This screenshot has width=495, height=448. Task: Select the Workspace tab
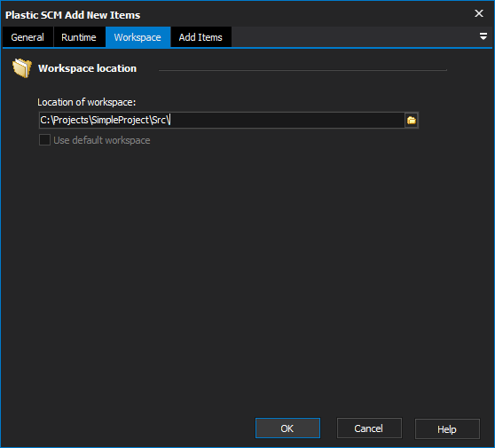137,37
